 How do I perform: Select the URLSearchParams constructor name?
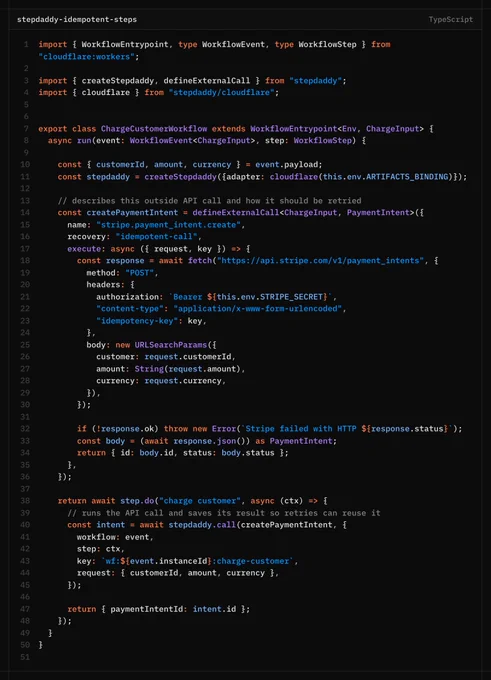click(171, 345)
